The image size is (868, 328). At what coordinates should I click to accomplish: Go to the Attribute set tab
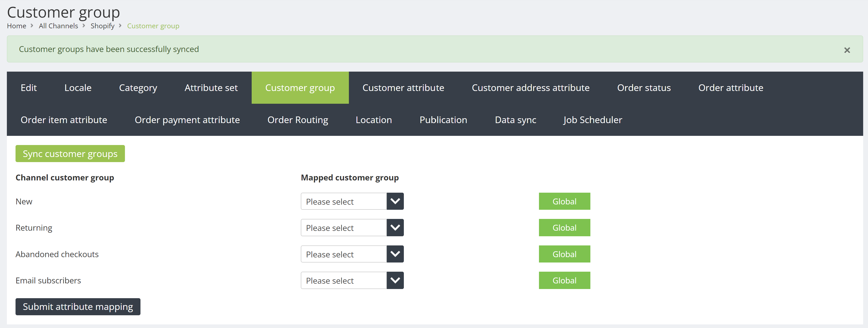pos(211,88)
